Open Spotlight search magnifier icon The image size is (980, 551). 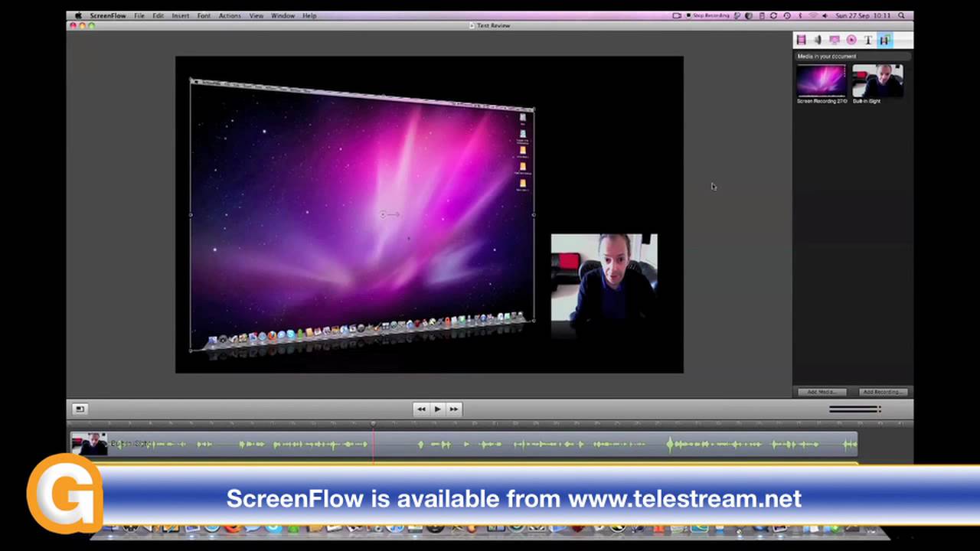coord(902,15)
